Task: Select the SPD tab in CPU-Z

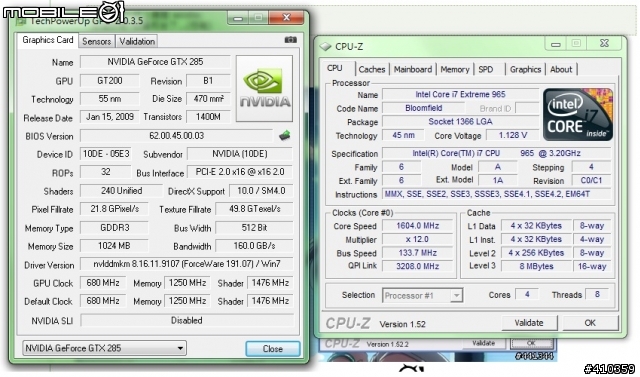Action: [x=486, y=69]
